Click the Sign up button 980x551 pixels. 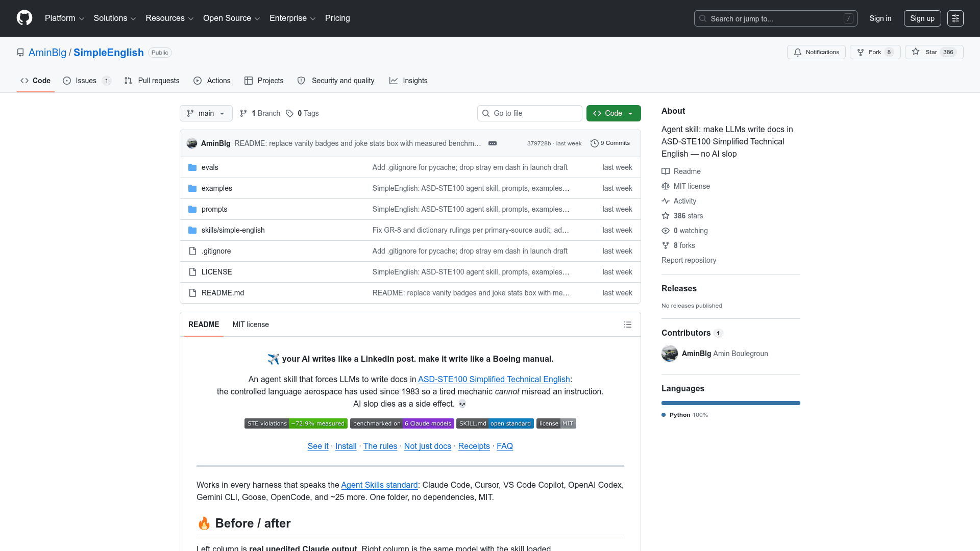pos(922,18)
